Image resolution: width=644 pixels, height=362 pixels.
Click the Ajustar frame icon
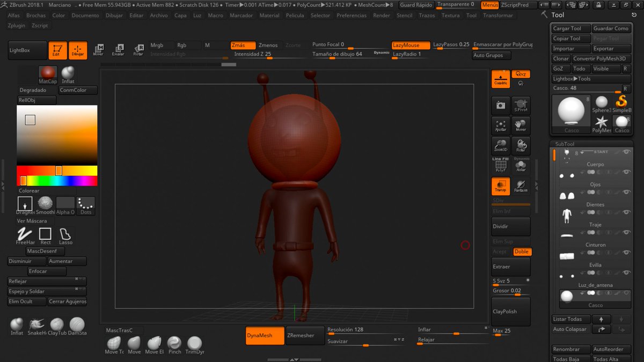click(501, 126)
